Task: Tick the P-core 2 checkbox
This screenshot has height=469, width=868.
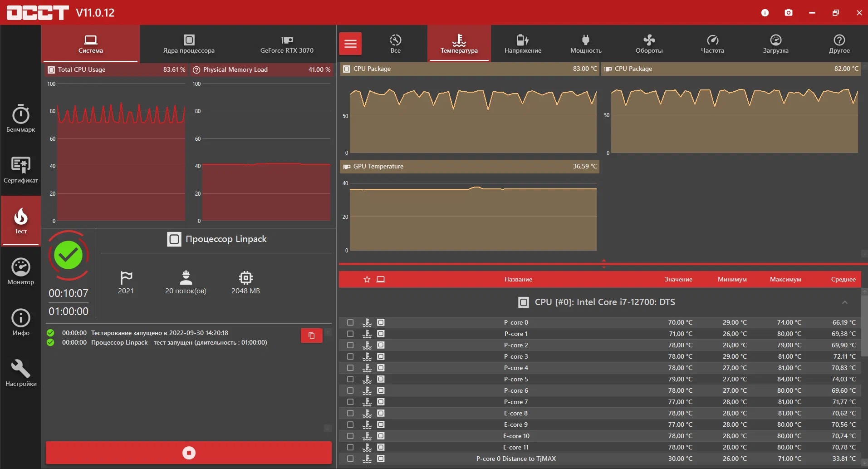Action: click(x=350, y=345)
